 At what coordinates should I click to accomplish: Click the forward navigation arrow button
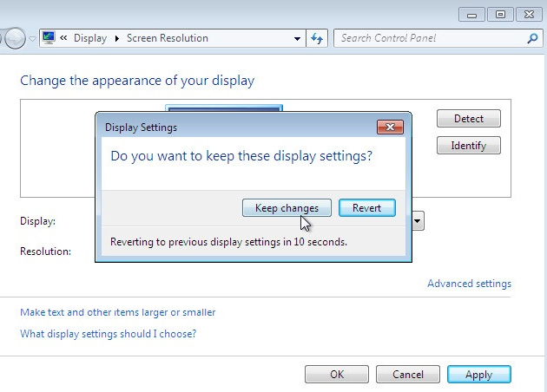coord(15,38)
